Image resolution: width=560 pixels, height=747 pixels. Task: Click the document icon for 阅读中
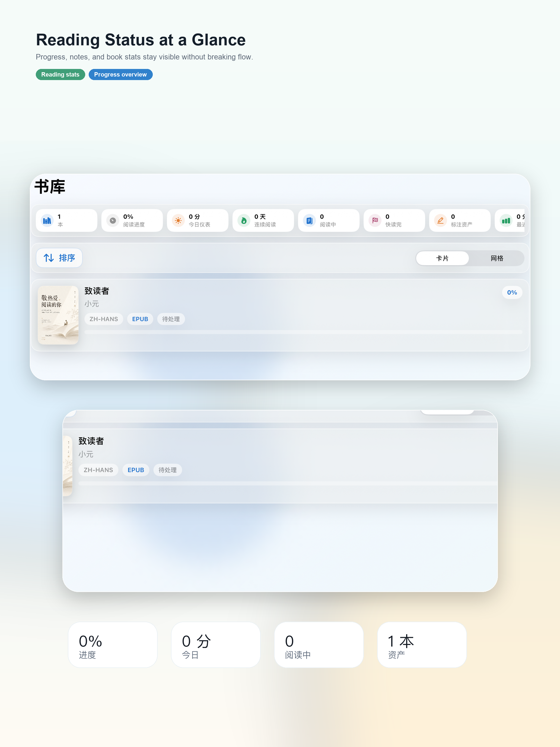[x=309, y=220]
